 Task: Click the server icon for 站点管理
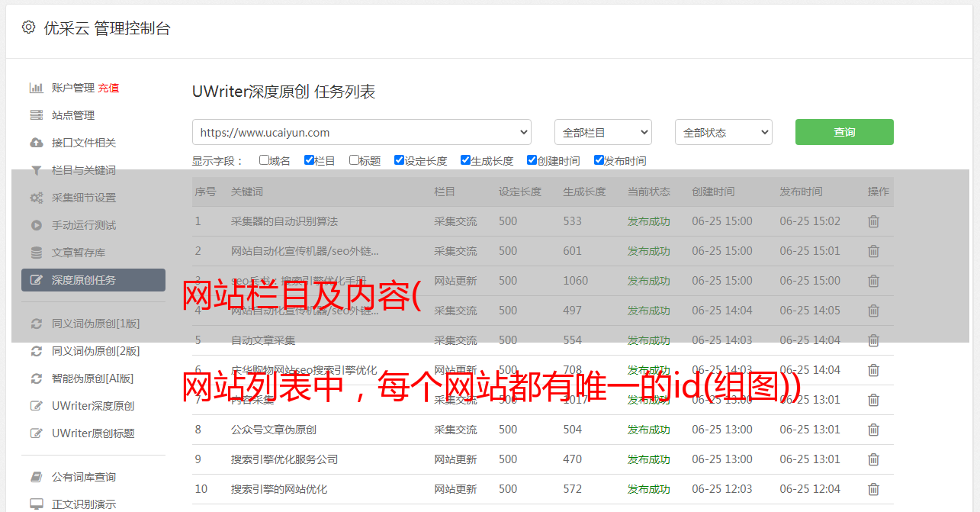click(36, 115)
